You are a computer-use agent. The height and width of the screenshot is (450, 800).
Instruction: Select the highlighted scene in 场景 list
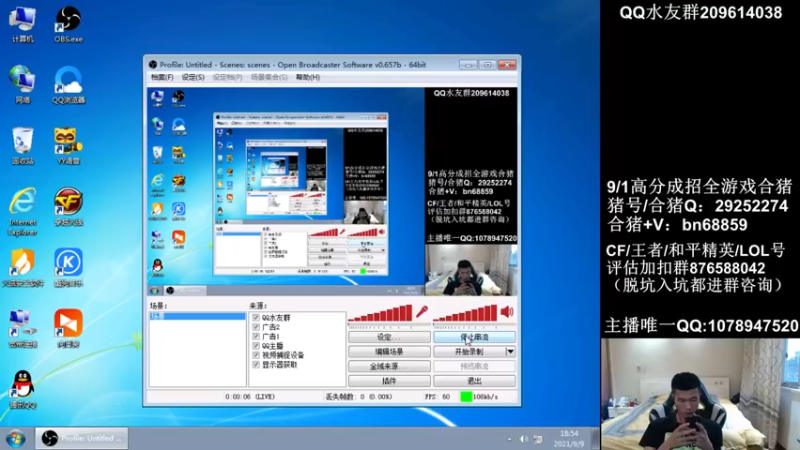197,316
